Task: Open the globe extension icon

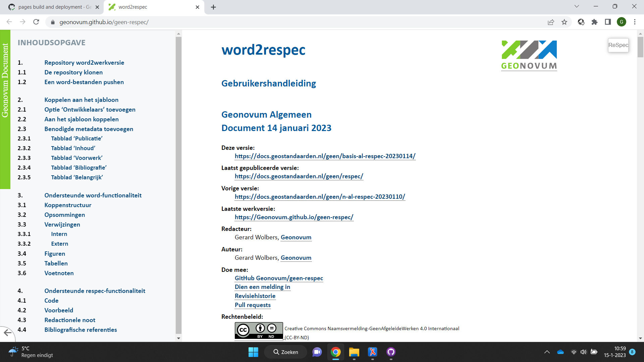Action: (x=581, y=22)
